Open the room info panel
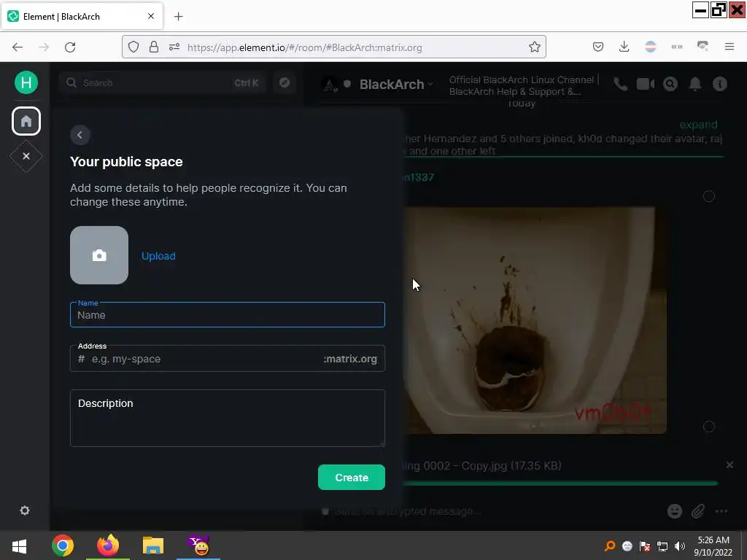Image resolution: width=747 pixels, height=560 pixels. pos(720,85)
